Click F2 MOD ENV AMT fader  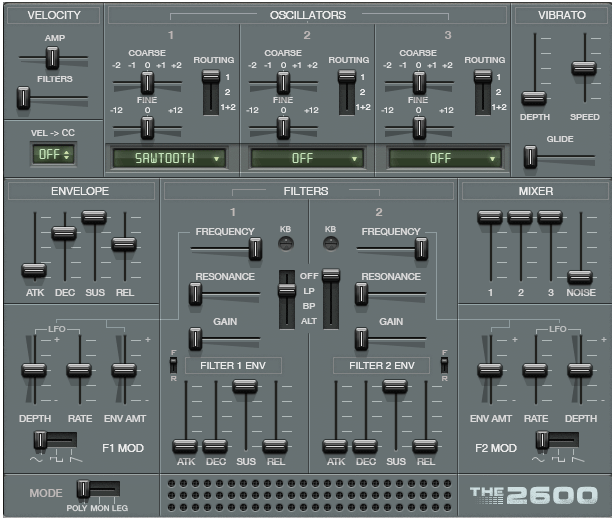pyautogui.click(x=490, y=370)
